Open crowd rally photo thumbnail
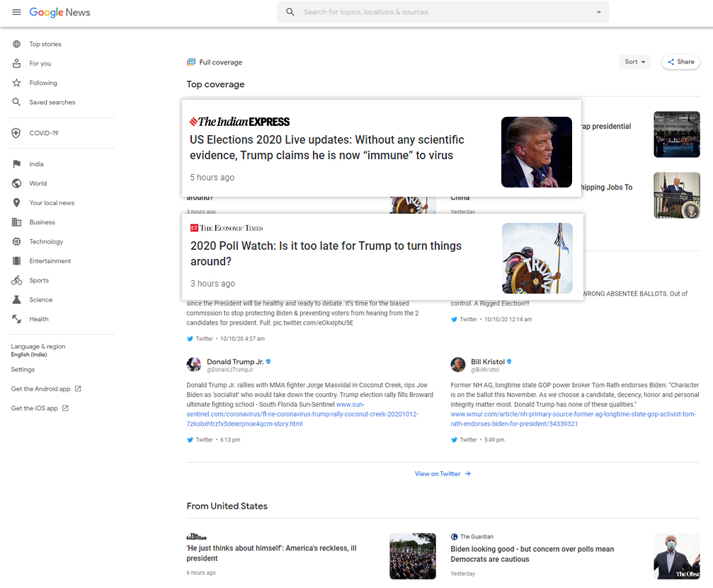Viewport: 713px width, 588px height. (x=412, y=556)
